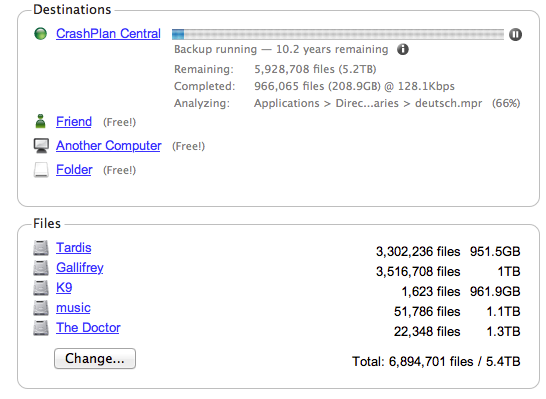Click the analyzing path 'deutsch.mpr' text
The width and height of the screenshot is (546, 399).
tap(448, 103)
